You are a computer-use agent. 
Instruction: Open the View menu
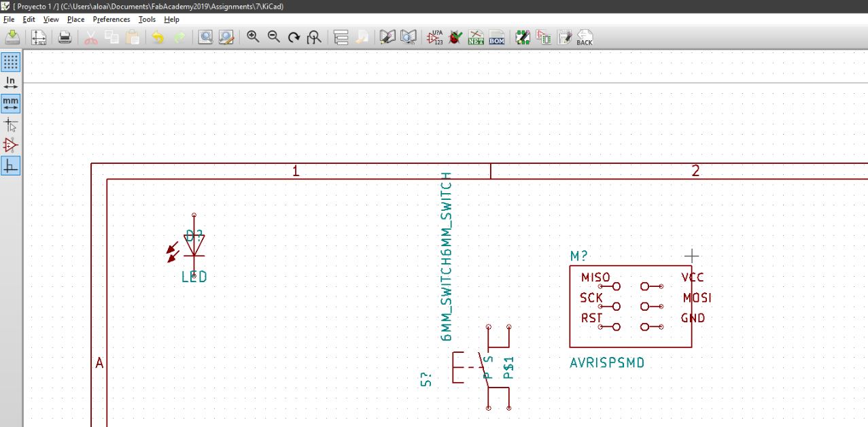tap(51, 20)
